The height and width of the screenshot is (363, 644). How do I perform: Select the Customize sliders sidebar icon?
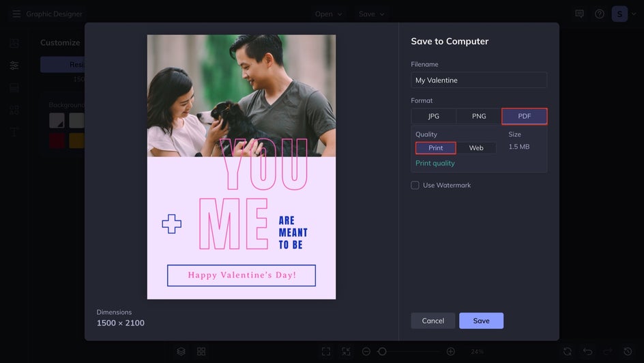14,66
